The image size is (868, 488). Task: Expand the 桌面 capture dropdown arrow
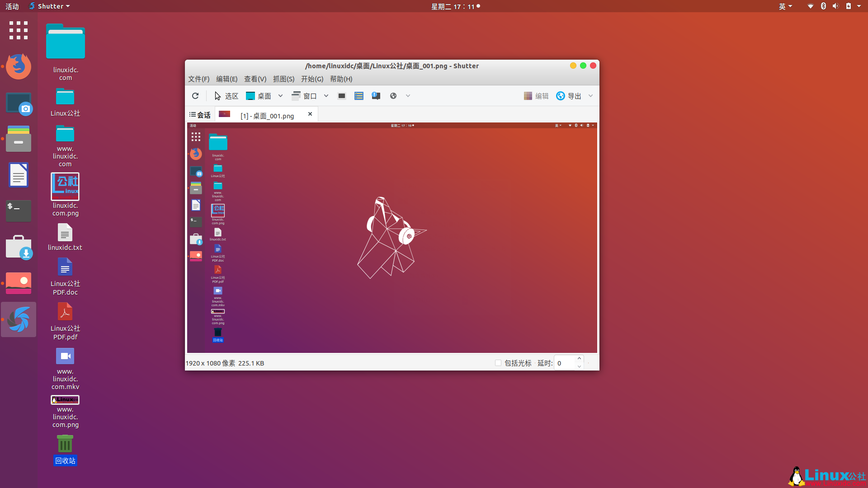point(280,96)
